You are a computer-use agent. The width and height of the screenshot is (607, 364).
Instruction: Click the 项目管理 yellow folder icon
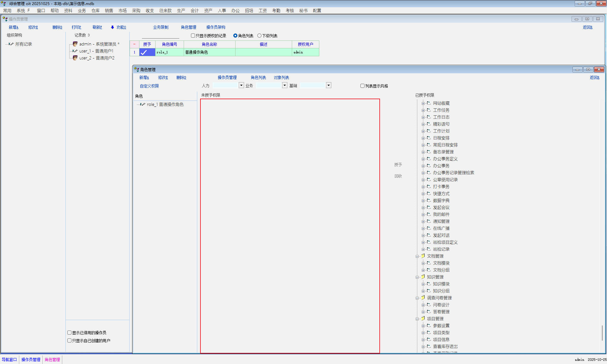point(423,318)
